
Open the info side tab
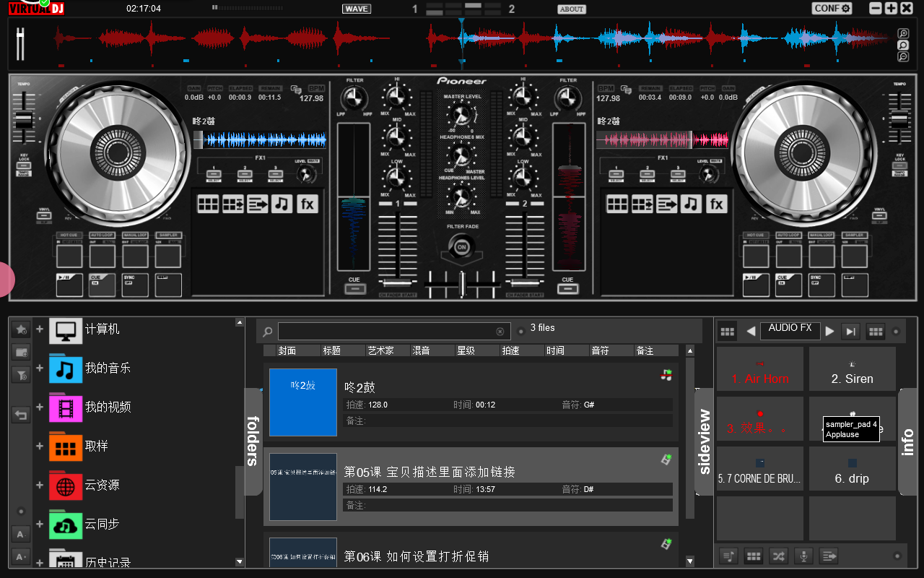pos(908,441)
